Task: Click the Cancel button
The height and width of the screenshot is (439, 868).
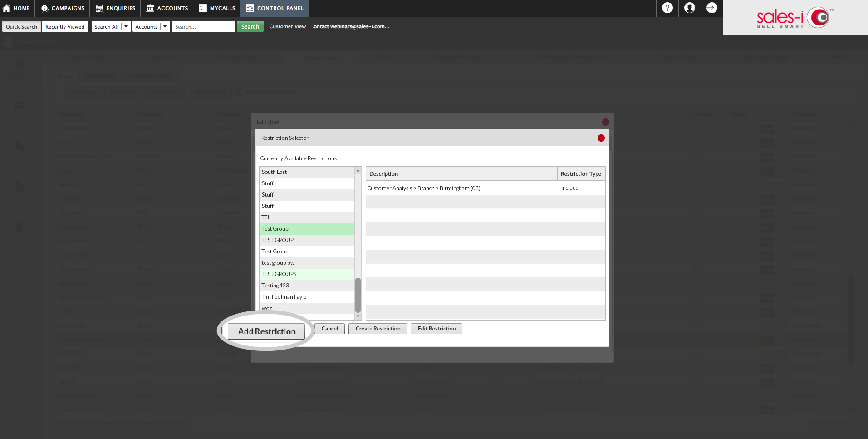Action: coord(329,329)
